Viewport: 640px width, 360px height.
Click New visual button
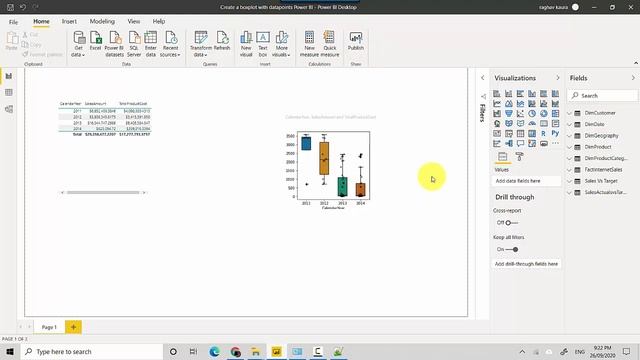pos(246,44)
